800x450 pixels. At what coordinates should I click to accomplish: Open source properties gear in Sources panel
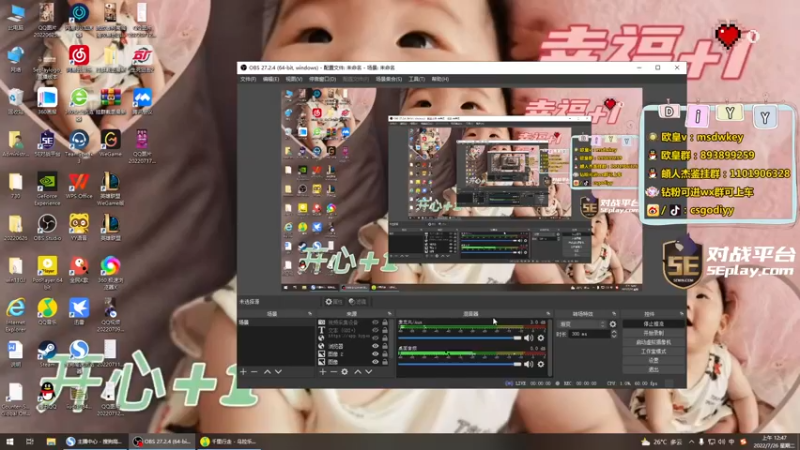345,372
